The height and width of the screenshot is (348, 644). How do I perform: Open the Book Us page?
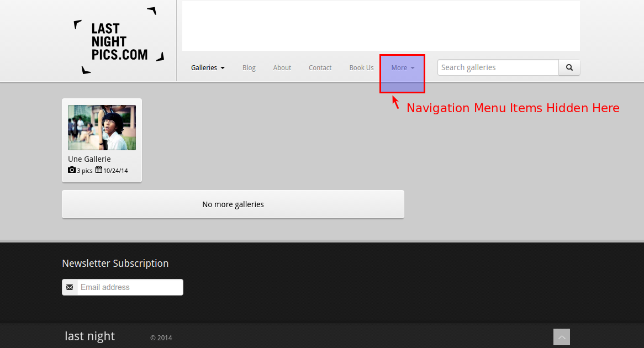(x=361, y=68)
